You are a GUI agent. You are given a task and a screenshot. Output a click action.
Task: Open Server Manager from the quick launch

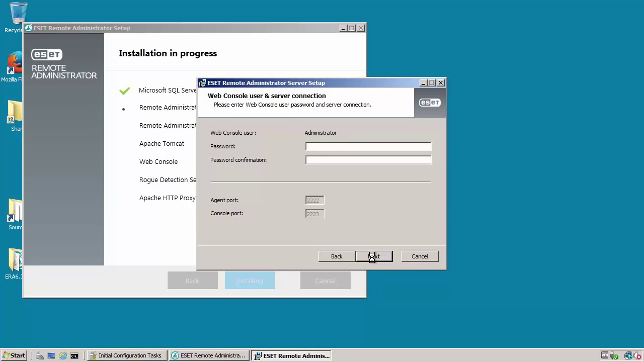click(40, 355)
